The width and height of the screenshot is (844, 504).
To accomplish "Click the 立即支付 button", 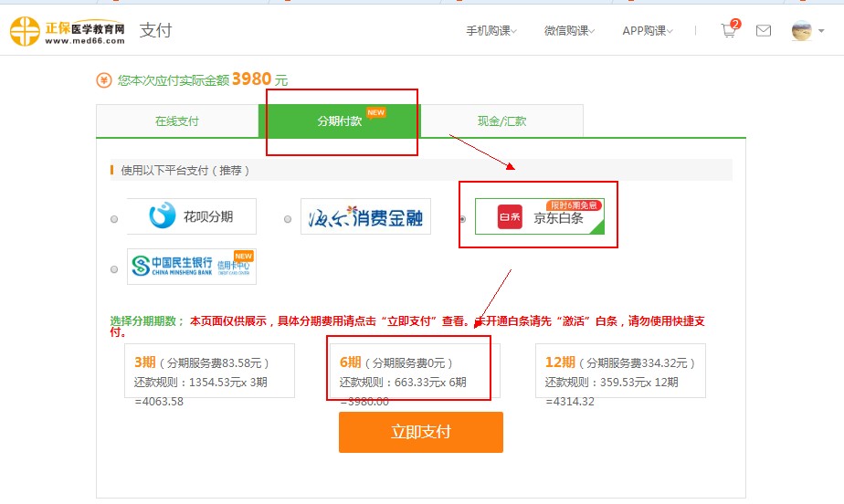I will click(420, 432).
